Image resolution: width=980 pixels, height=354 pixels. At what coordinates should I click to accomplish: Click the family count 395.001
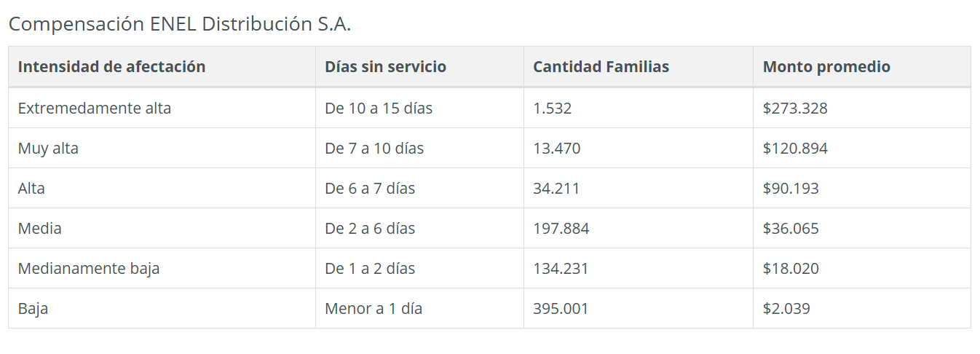tap(561, 309)
